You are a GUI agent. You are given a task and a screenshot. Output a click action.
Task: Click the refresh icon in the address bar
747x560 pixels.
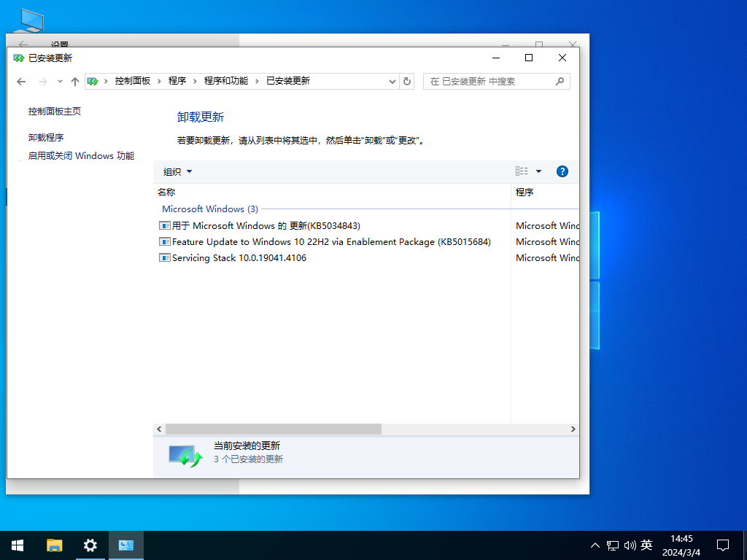pyautogui.click(x=407, y=81)
